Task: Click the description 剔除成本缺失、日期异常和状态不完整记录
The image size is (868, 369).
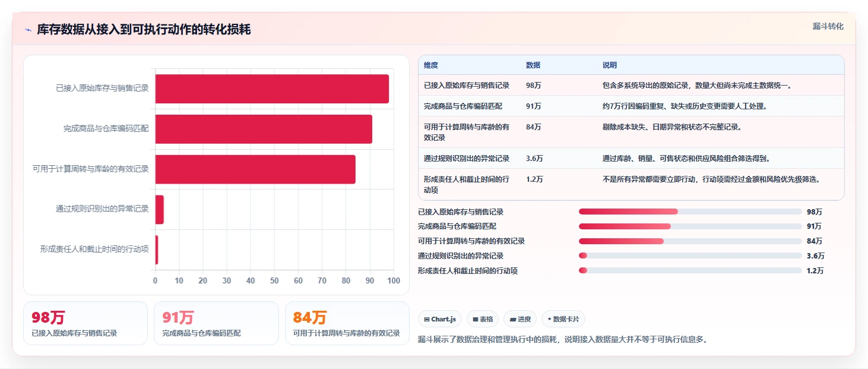Action: click(x=672, y=127)
